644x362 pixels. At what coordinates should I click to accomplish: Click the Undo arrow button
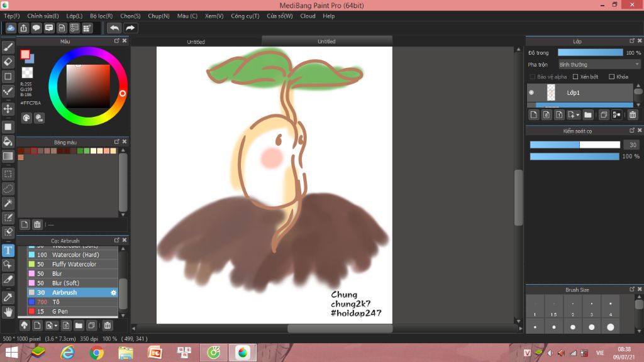(114, 28)
